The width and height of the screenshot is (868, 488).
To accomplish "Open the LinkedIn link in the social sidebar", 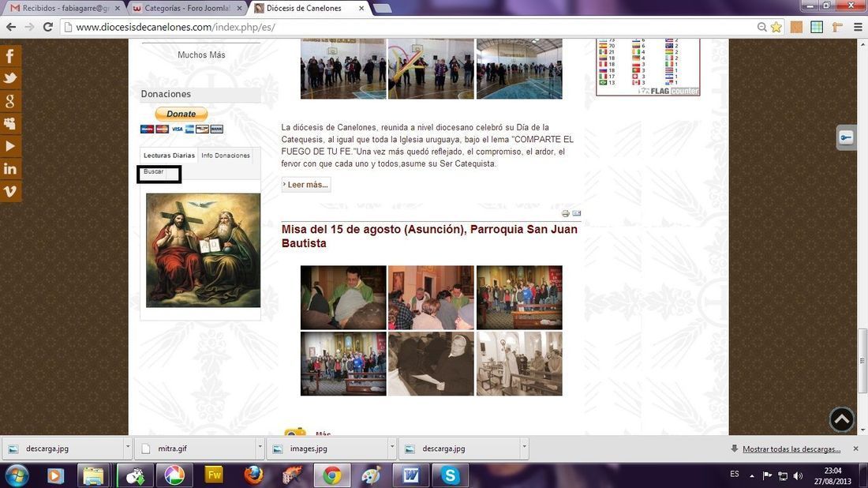I will point(10,169).
